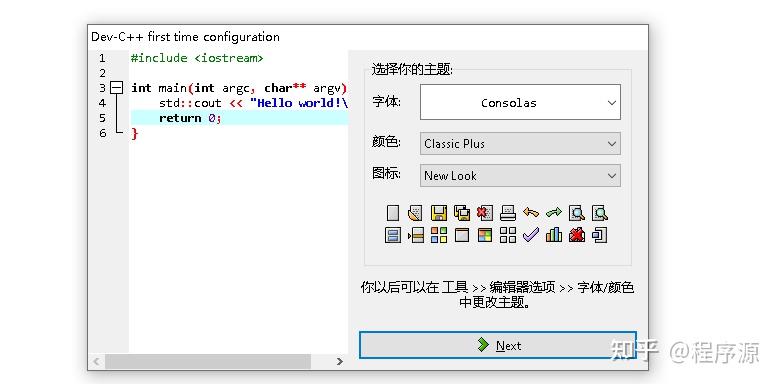The image size is (779, 384).
Task: Click the Open file icon
Action: 415,213
